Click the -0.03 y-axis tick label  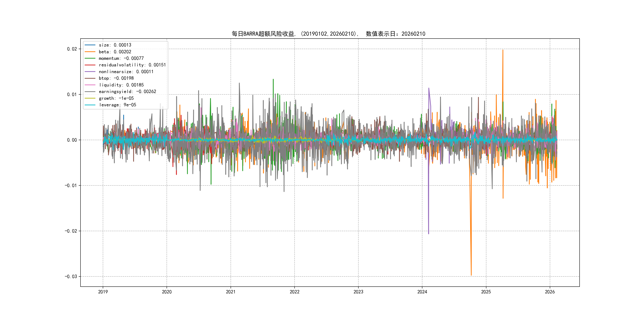71,276
